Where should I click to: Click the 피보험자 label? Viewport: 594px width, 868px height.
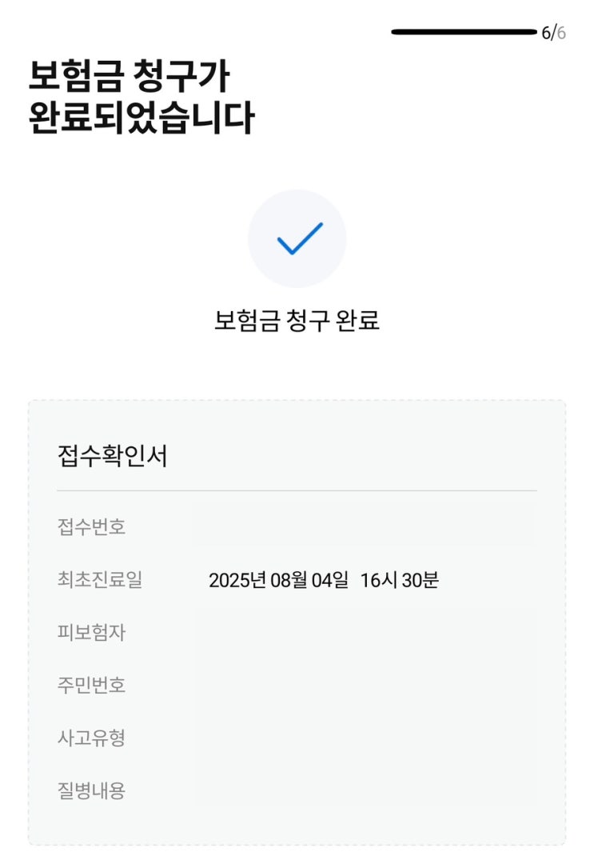point(91,632)
